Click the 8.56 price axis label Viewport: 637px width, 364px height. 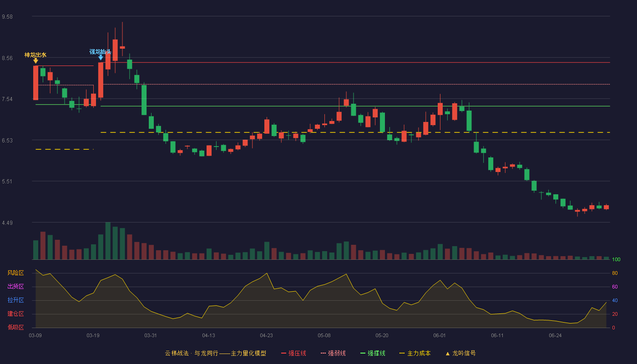tap(7, 58)
